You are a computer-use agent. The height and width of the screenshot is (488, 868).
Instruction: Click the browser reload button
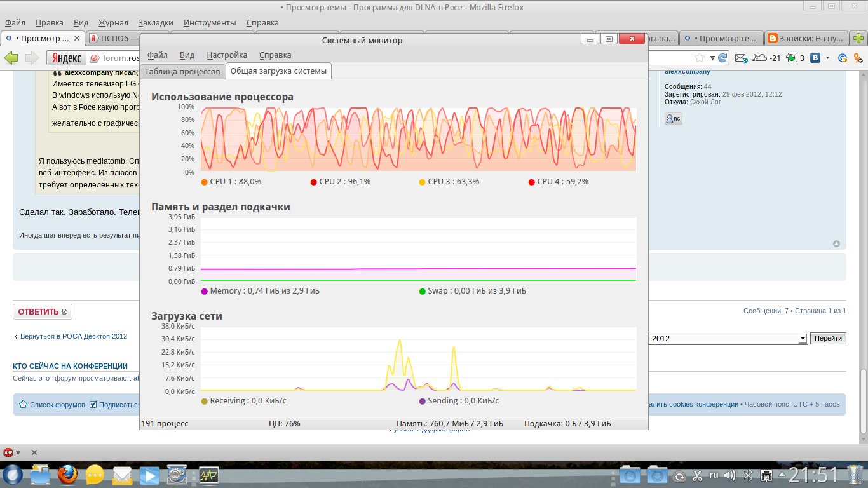[722, 58]
